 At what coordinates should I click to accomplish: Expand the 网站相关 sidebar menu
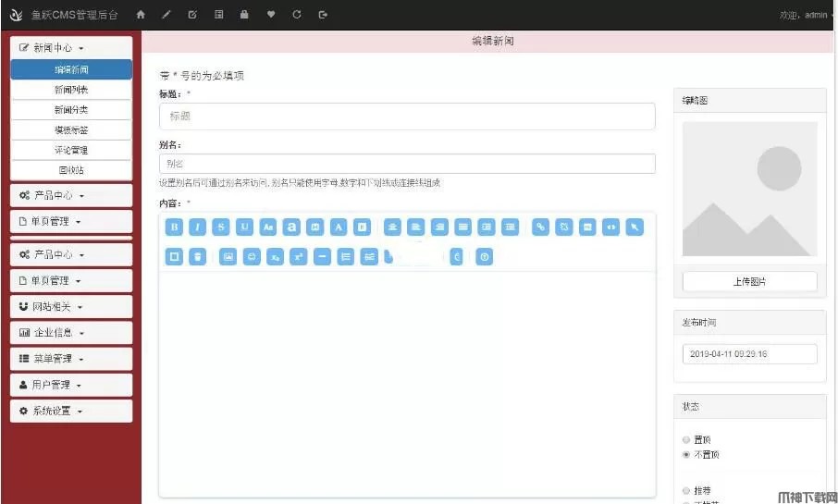point(71,307)
